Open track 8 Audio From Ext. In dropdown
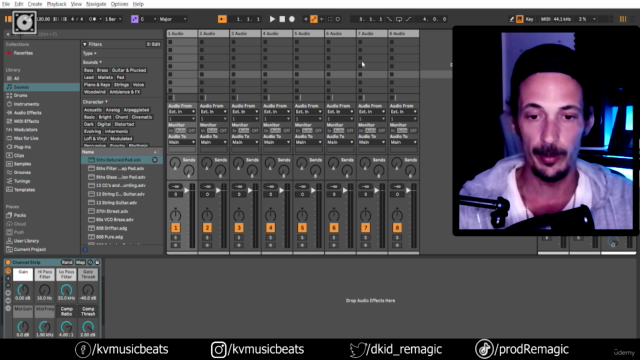This screenshot has height=360, width=640. pos(403,112)
